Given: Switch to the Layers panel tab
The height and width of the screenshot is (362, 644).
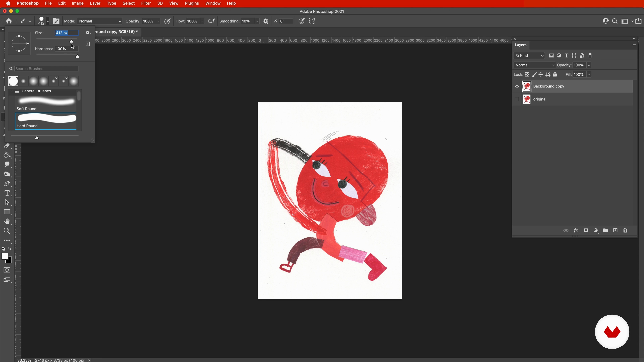Looking at the screenshot, I should (521, 45).
